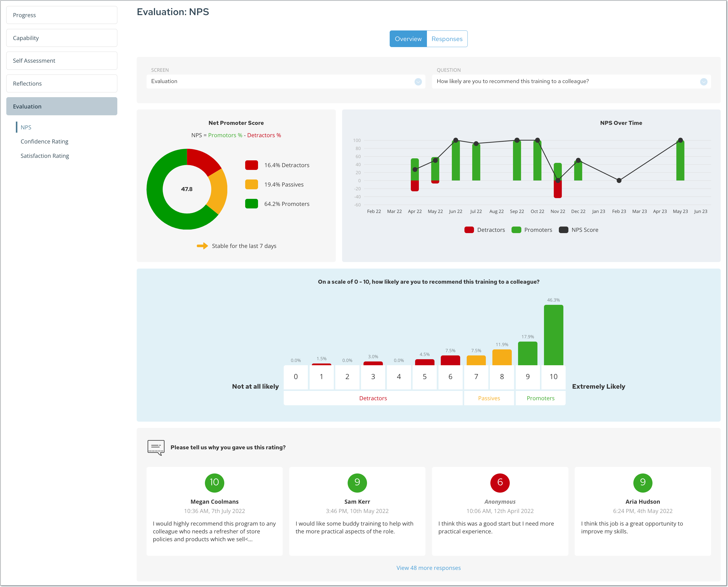Click the 64.2% Promoters legend label
Image resolution: width=728 pixels, height=587 pixels.
[286, 204]
